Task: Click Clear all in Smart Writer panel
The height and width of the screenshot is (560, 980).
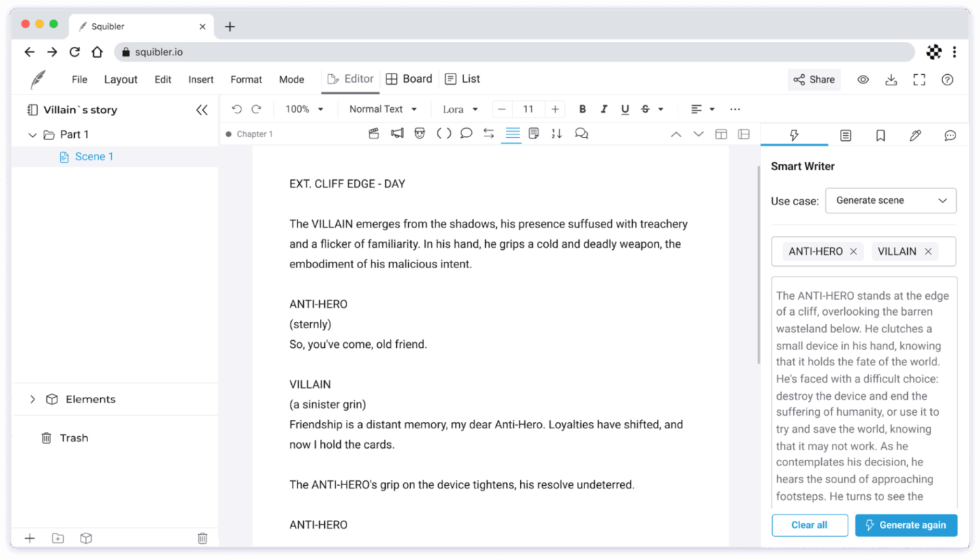Action: (809, 525)
